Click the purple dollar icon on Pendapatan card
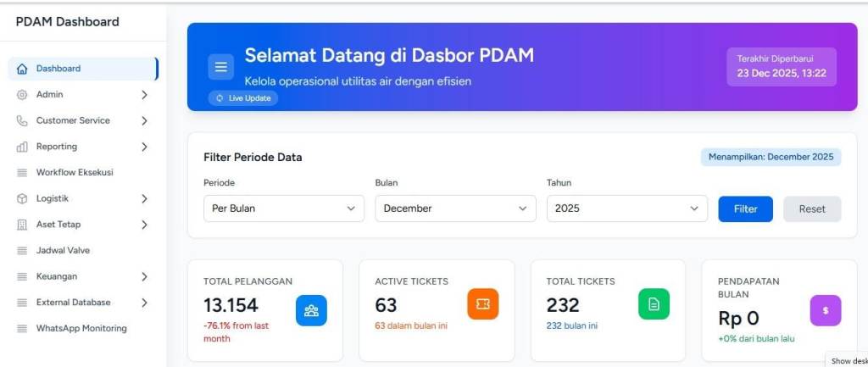Viewport: 868px width, 367px height. 825,310
